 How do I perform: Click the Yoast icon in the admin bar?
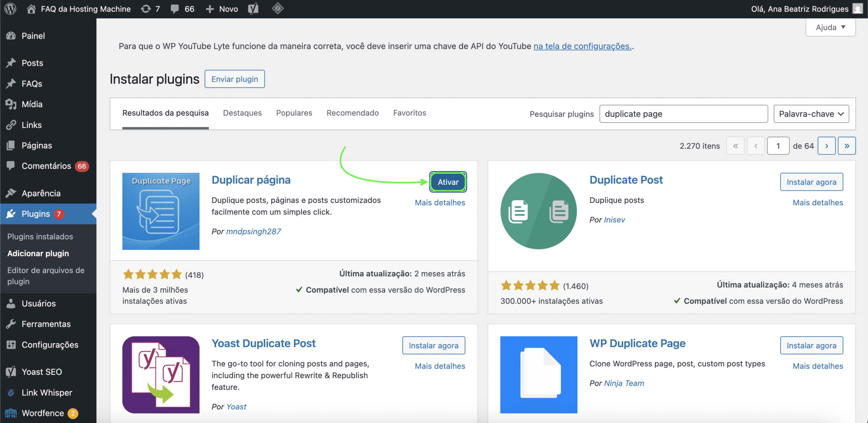253,9
